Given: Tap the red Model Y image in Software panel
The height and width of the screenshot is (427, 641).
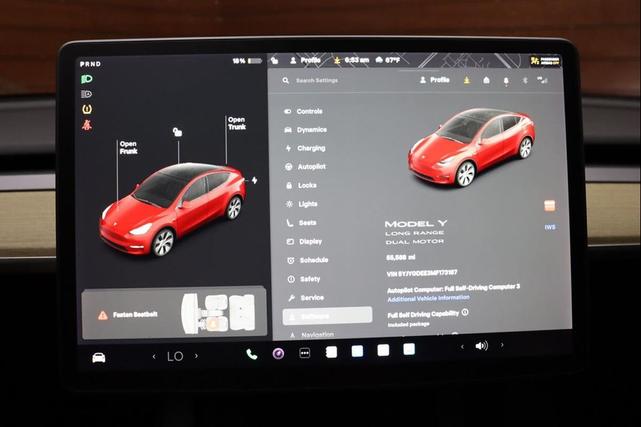Looking at the screenshot, I should coord(471,148).
